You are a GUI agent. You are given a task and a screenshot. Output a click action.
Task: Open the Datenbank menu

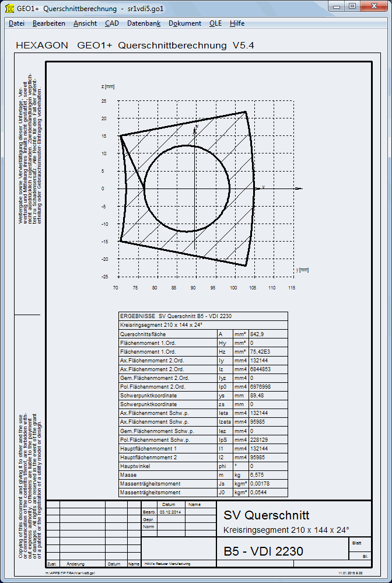click(x=143, y=23)
